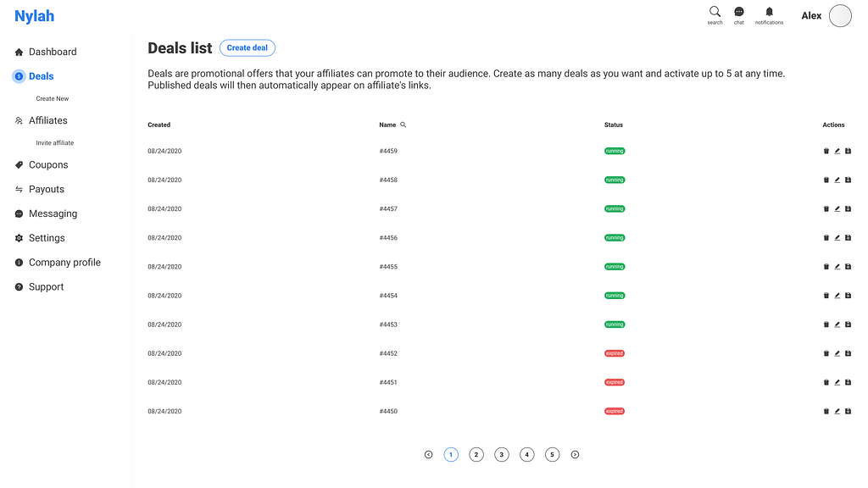Screen dimensions: 868x488
Task: Edit deal #4450 with the pencil icon
Action: pos(837,412)
